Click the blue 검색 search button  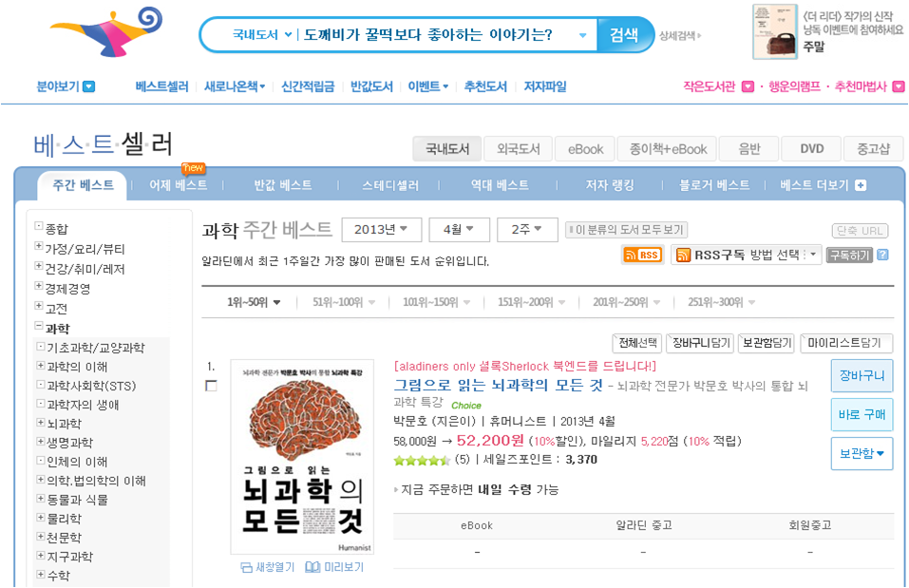[622, 33]
